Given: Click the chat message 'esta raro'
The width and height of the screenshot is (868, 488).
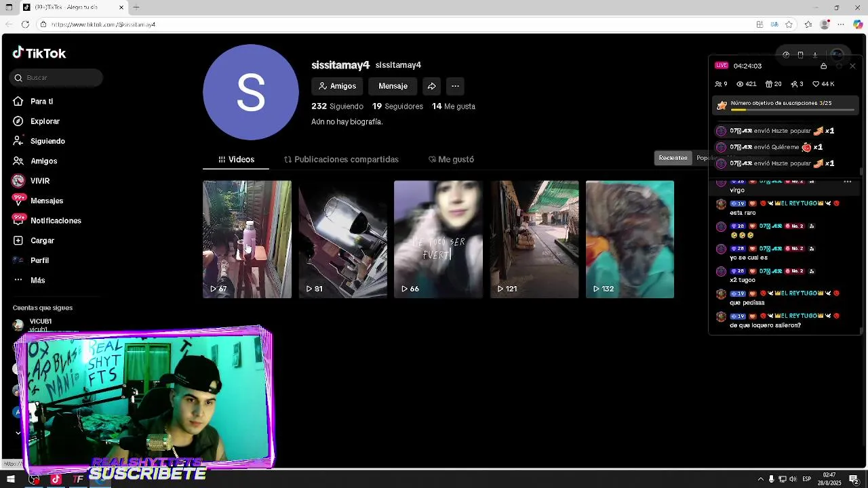Looking at the screenshot, I should coord(743,213).
